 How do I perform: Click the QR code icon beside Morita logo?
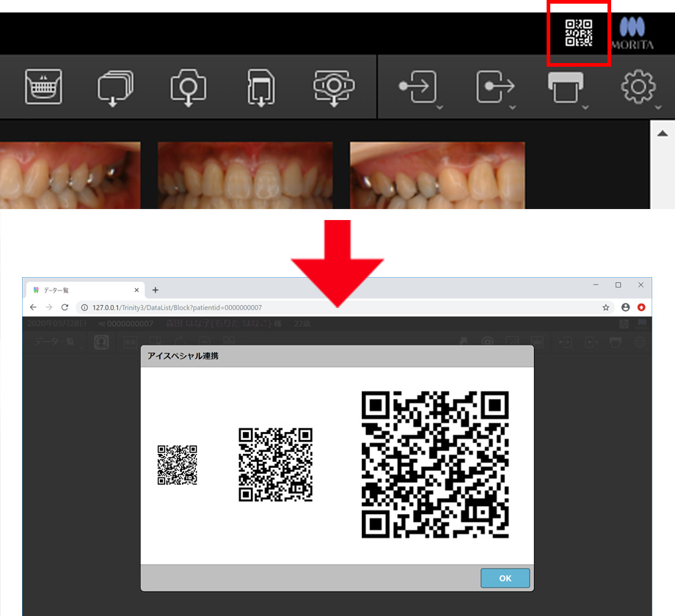[579, 33]
